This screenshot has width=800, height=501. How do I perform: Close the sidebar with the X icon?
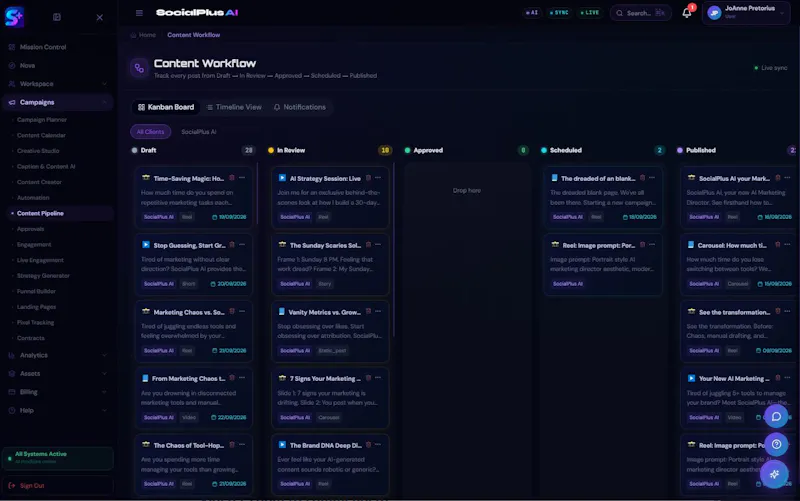pyautogui.click(x=99, y=17)
